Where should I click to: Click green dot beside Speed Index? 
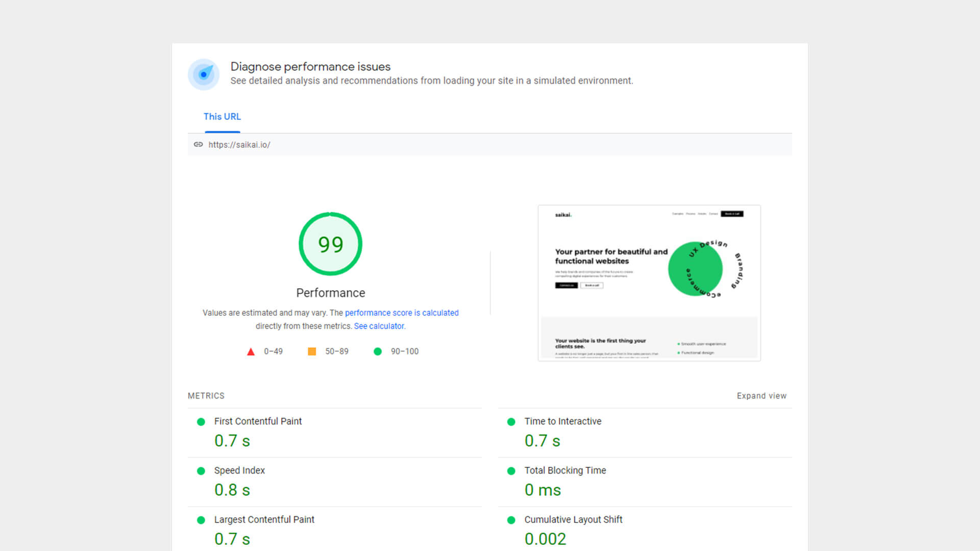(x=201, y=471)
